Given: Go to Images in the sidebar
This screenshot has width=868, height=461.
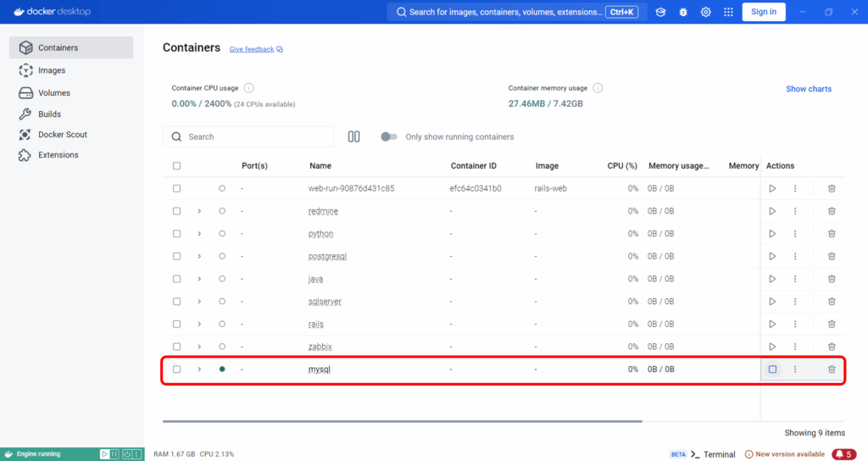Looking at the screenshot, I should 52,70.
